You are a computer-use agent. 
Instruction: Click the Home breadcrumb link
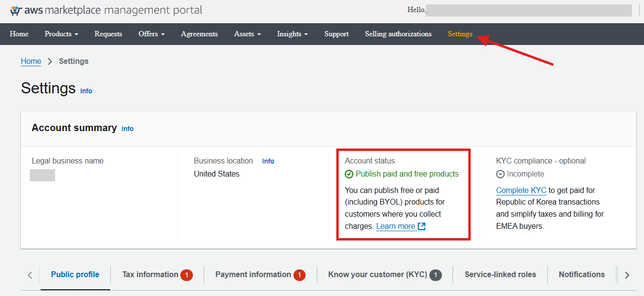coord(31,61)
